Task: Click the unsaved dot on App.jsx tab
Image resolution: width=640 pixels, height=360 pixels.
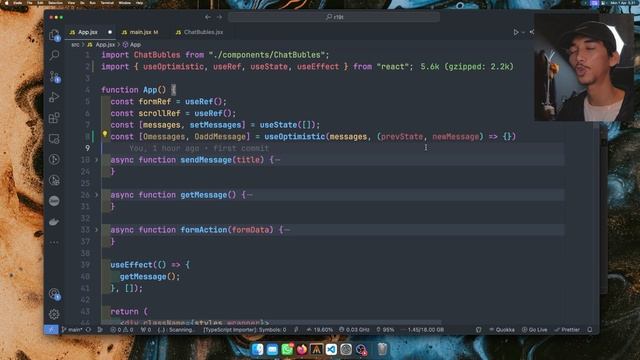Action: tap(110, 32)
